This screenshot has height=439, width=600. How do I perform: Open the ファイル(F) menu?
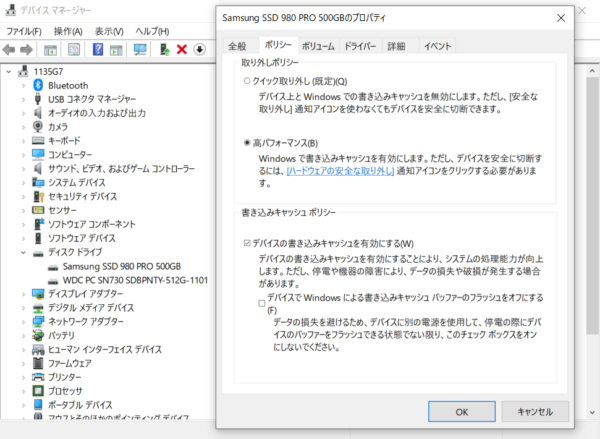(24, 31)
